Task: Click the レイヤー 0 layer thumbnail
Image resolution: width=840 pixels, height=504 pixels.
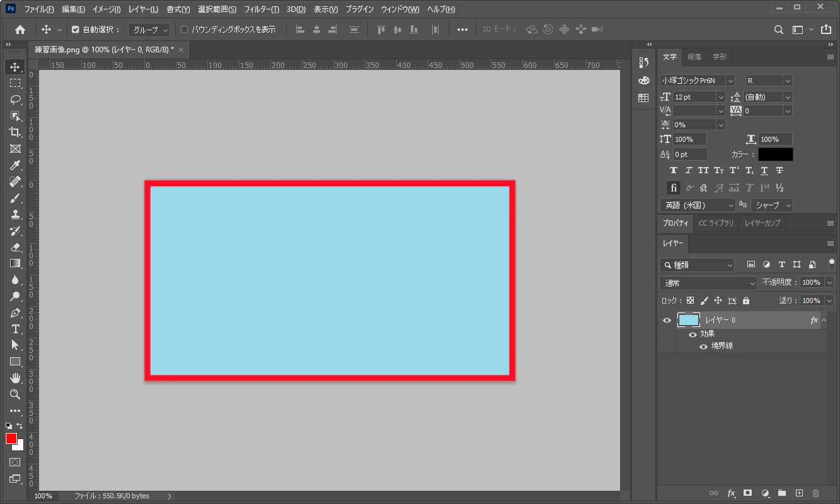Action: [688, 320]
